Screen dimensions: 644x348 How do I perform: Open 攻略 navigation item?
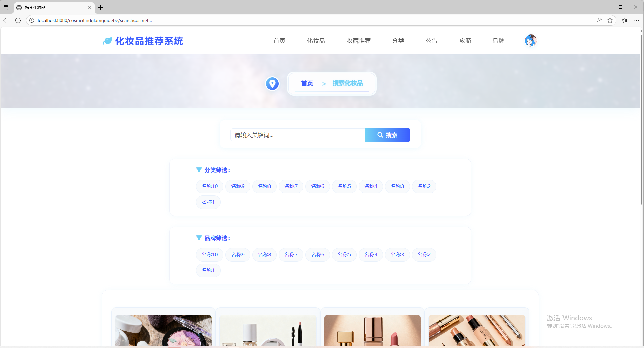point(465,41)
